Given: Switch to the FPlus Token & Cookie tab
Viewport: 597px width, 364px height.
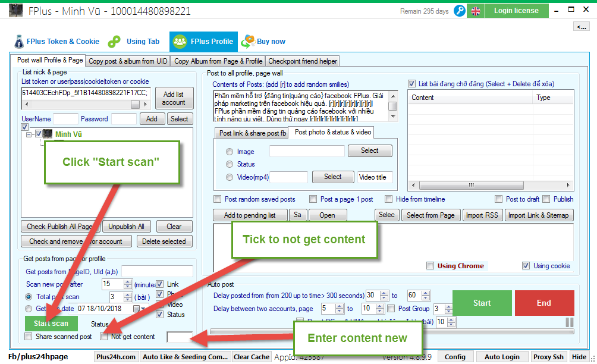Looking at the screenshot, I should 56,42.
